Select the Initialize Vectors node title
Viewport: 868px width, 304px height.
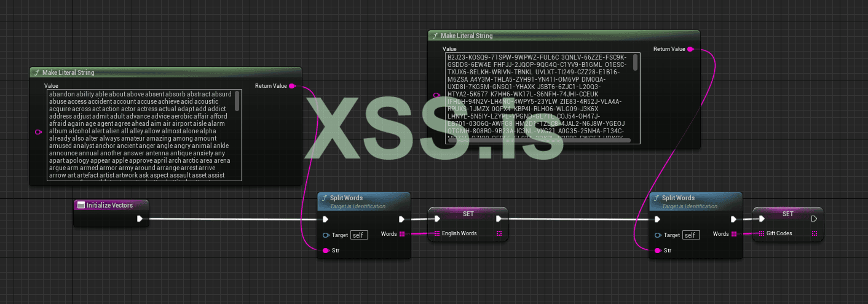coord(109,205)
